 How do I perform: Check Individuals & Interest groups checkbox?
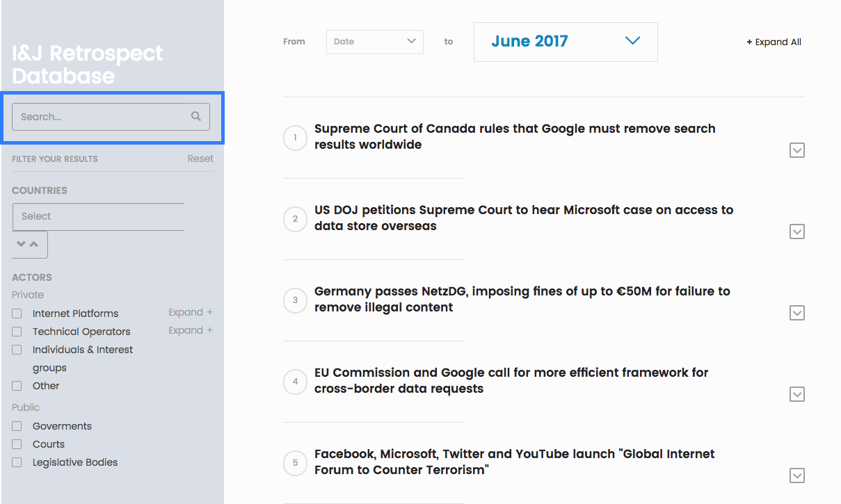[x=17, y=350]
